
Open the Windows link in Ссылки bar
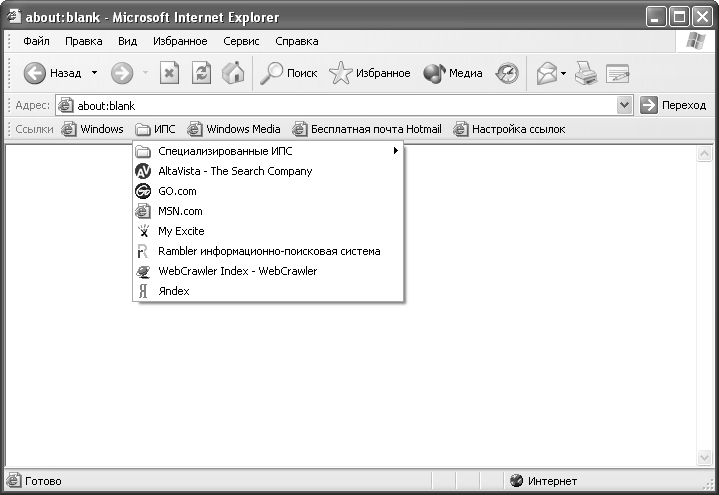point(93,129)
